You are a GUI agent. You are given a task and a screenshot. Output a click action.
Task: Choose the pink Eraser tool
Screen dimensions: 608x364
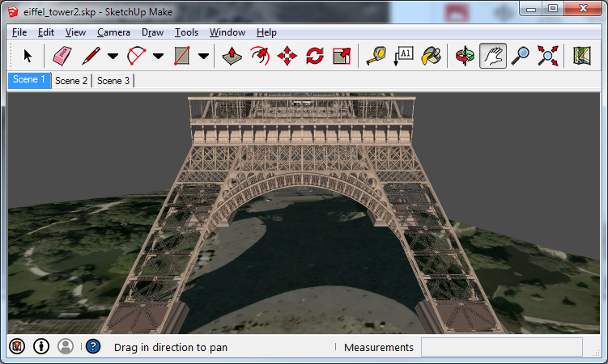tap(62, 56)
